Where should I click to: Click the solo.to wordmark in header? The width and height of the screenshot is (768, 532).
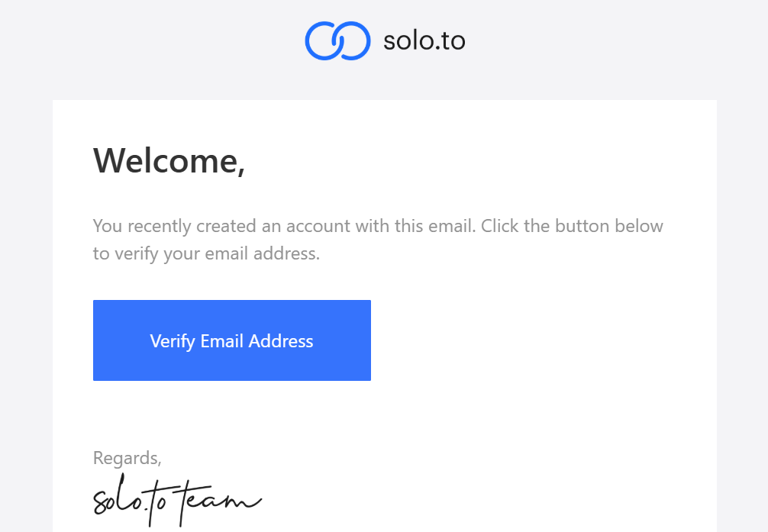[x=424, y=40]
